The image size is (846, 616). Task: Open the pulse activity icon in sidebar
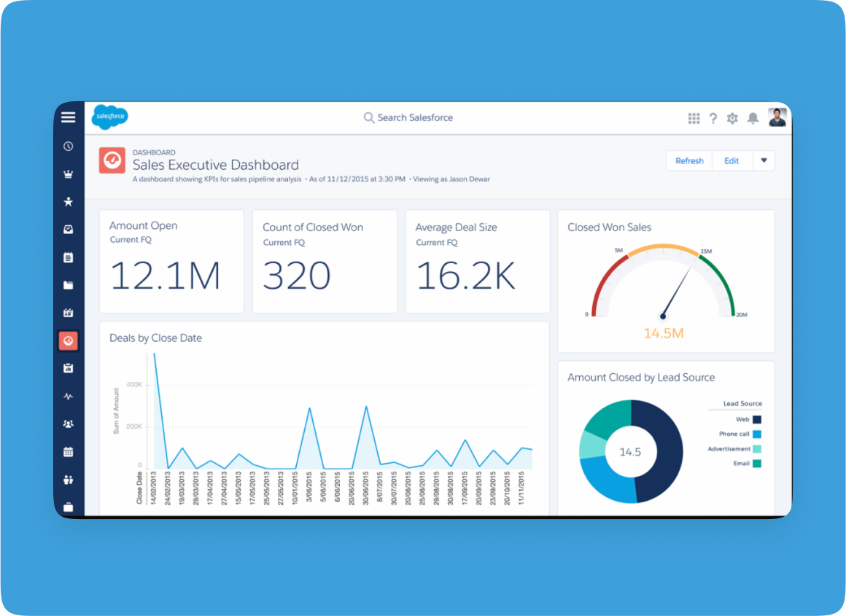[x=69, y=397]
